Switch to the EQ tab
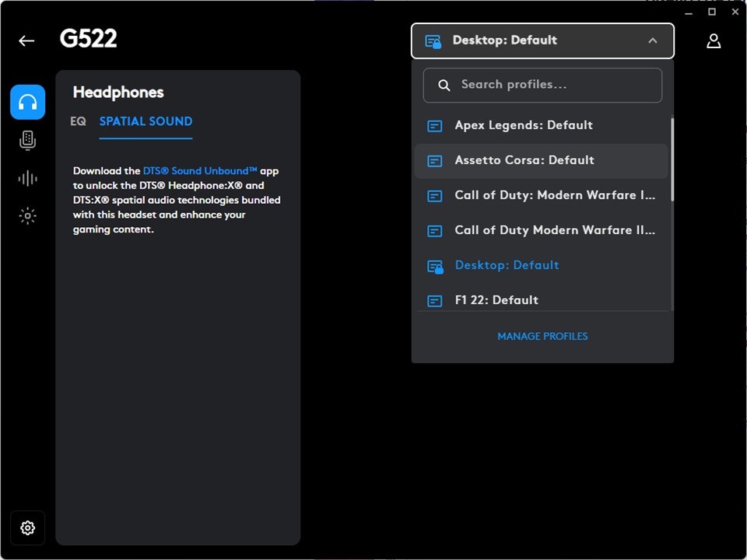 78,121
